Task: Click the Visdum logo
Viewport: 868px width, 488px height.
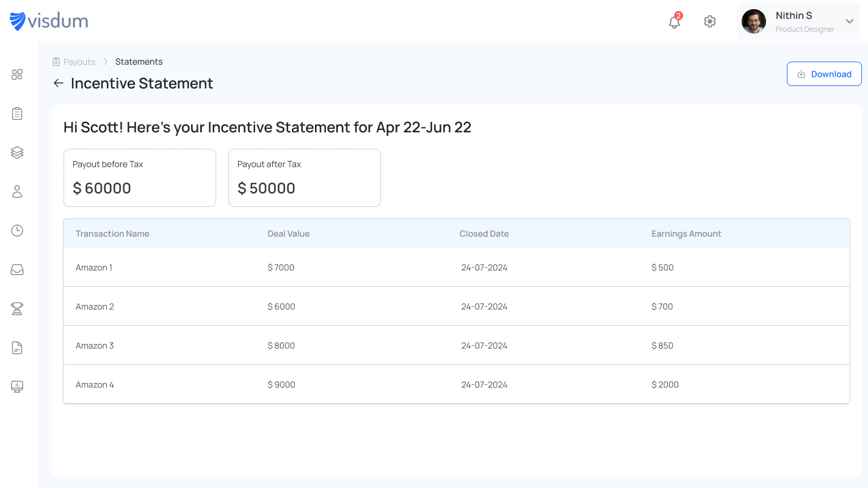Action: coord(49,21)
